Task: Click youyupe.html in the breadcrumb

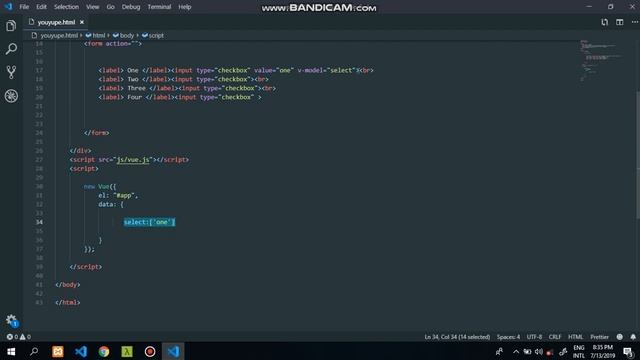Action: (59, 36)
